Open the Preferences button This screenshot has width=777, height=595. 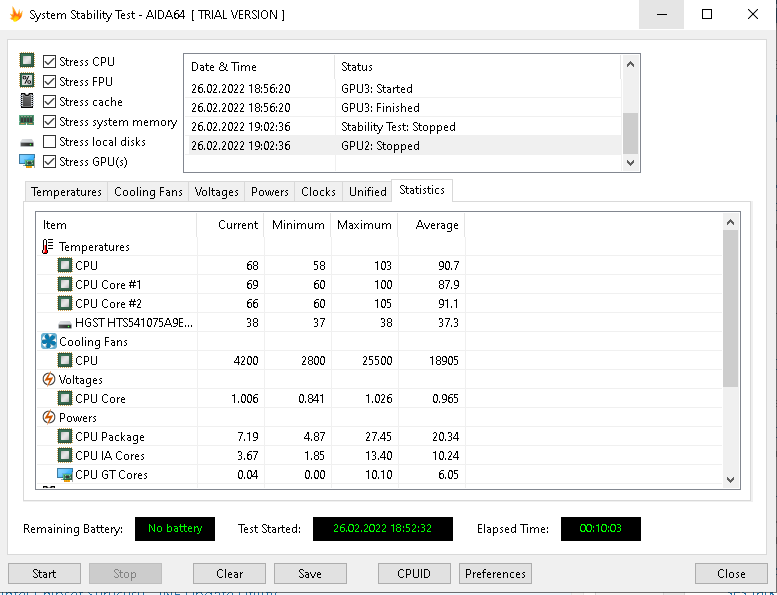pos(495,574)
